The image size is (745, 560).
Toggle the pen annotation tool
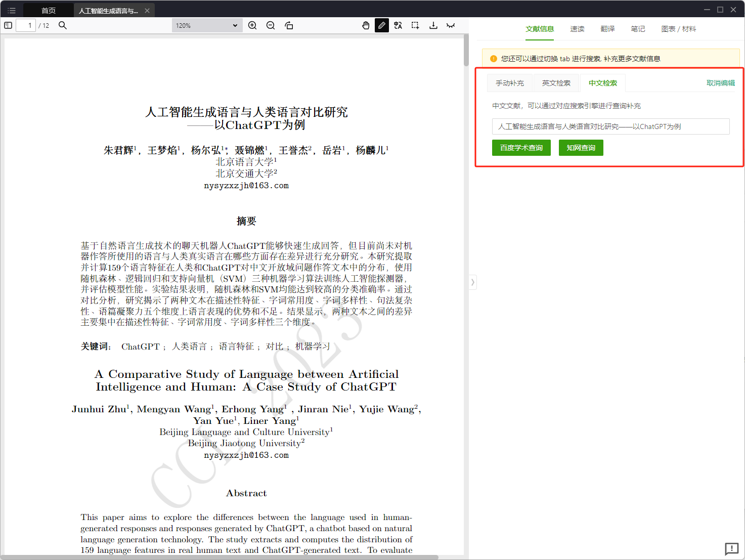382,25
